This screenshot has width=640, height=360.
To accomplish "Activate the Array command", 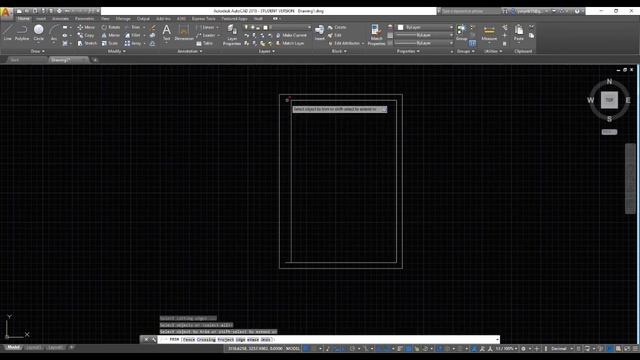I will click(133, 43).
